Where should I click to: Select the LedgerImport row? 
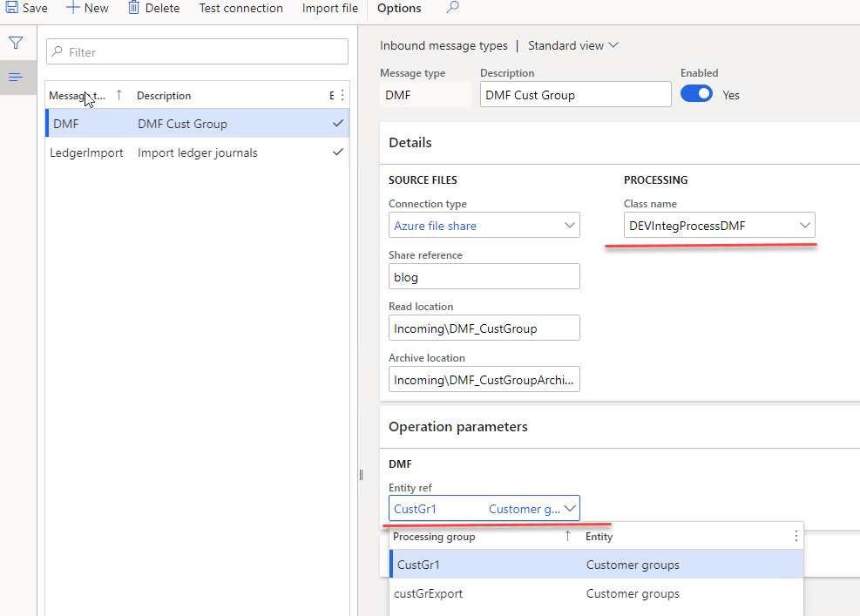coord(198,152)
